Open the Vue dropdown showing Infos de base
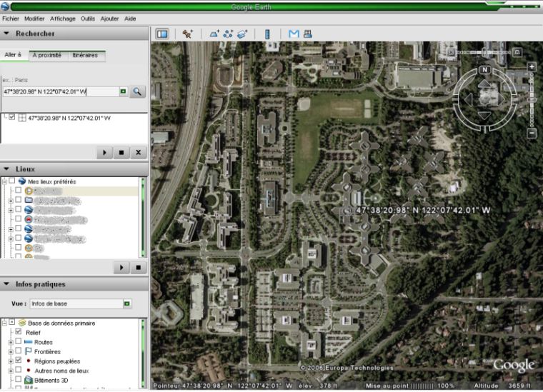The image size is (543, 392). pyautogui.click(x=127, y=303)
